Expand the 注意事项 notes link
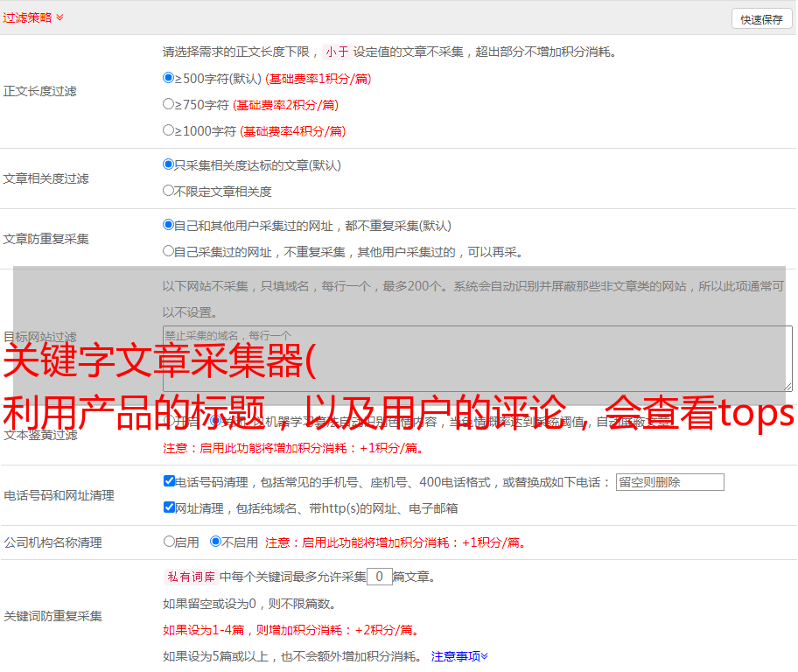Screen dimensions: 798x672 point(459,656)
